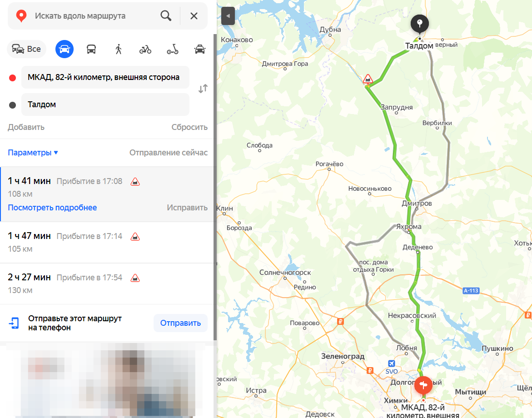This screenshot has width=532, height=418.
Task: Swap start and destination points
Action: click(x=203, y=89)
